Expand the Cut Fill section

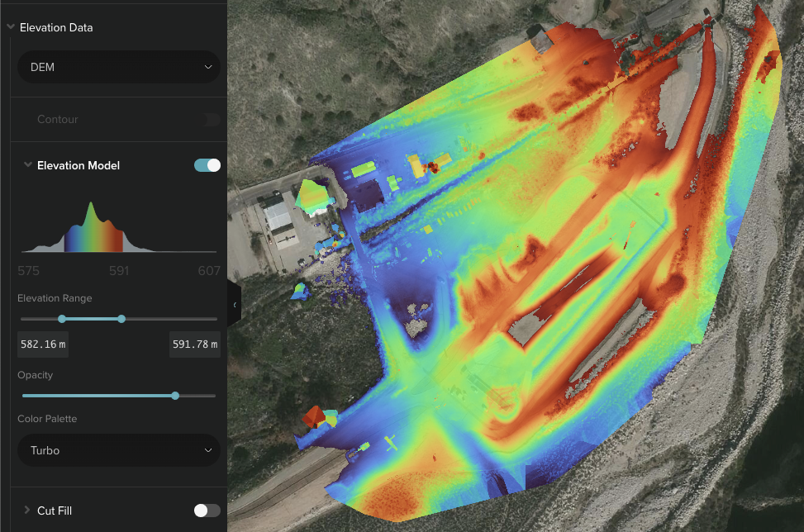pyautogui.click(x=27, y=511)
